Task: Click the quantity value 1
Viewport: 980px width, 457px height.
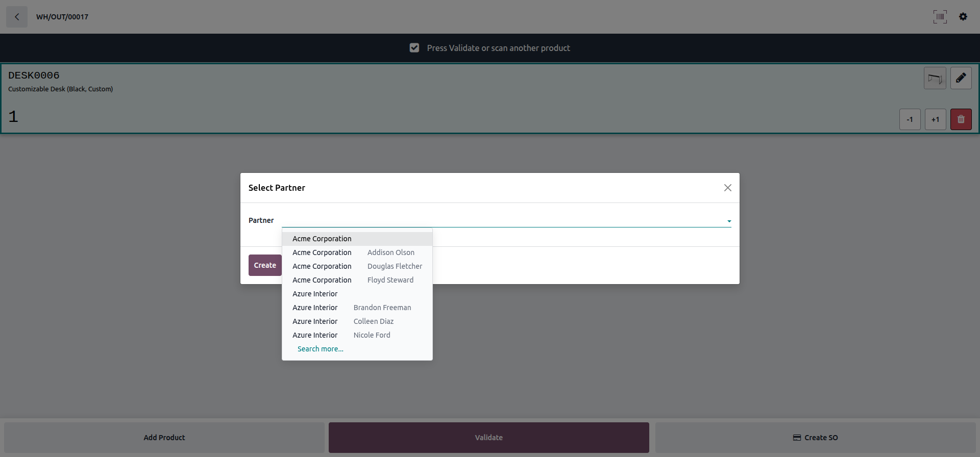Action: tap(13, 117)
